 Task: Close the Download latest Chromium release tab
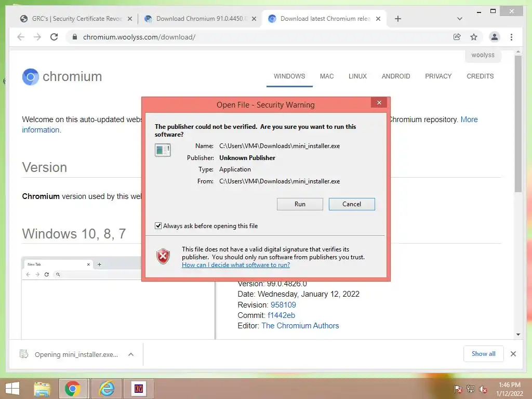coord(378,19)
